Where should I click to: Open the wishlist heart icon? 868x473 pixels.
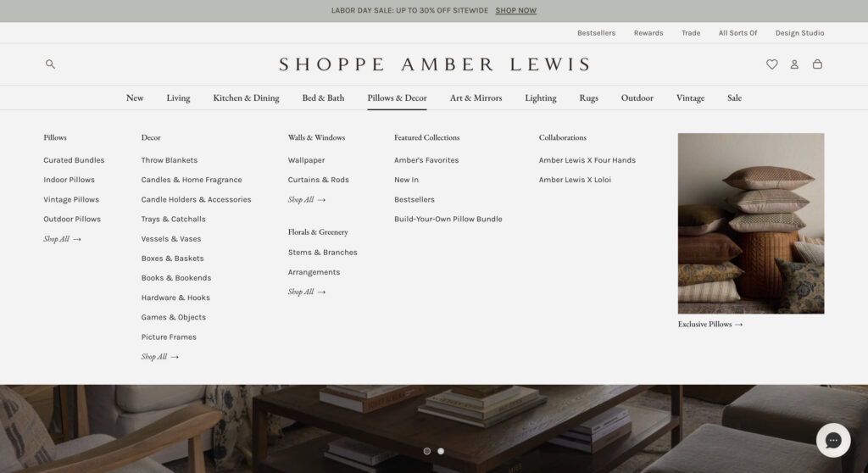[x=771, y=64]
